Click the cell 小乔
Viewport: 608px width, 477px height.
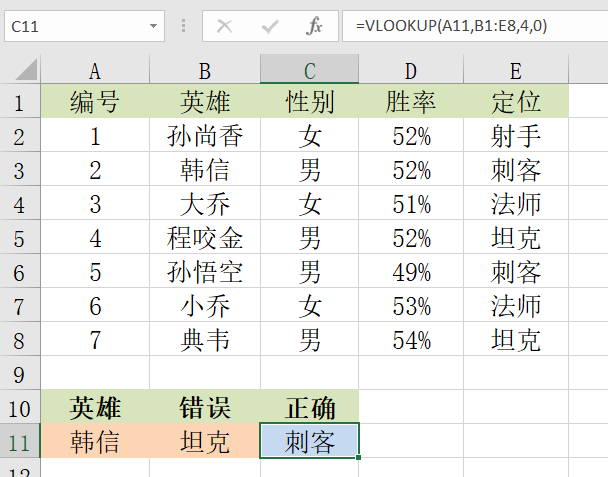point(205,305)
